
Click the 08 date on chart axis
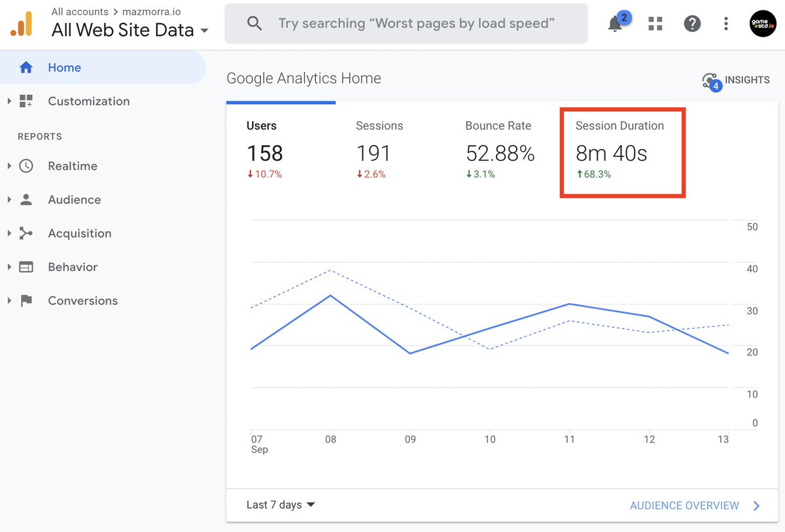point(331,440)
